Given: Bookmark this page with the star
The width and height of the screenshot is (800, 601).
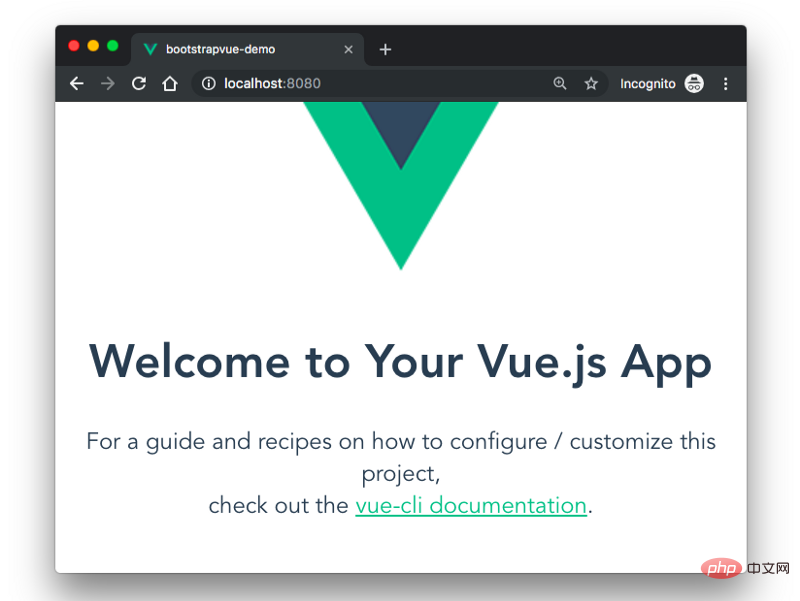Looking at the screenshot, I should pyautogui.click(x=591, y=83).
